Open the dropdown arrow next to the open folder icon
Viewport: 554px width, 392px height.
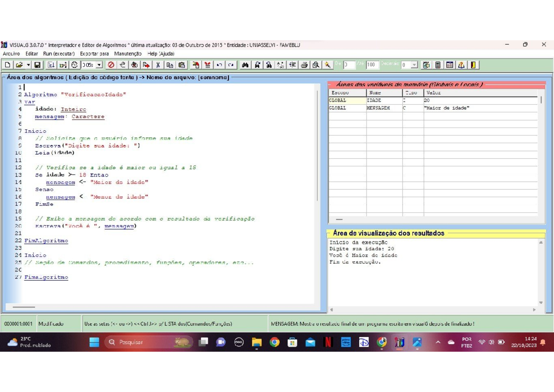28,65
